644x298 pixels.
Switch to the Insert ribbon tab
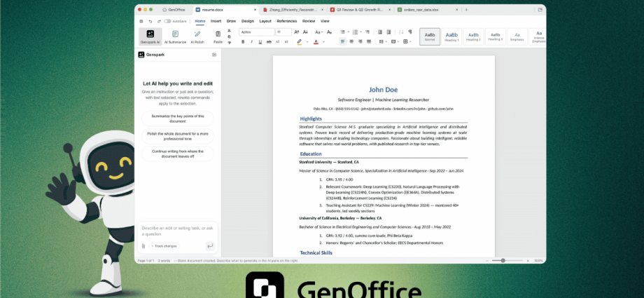click(216, 21)
